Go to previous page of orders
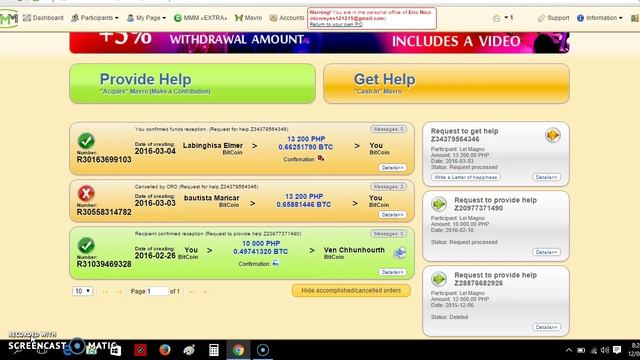The width and height of the screenshot is (640, 360). [x=119, y=291]
